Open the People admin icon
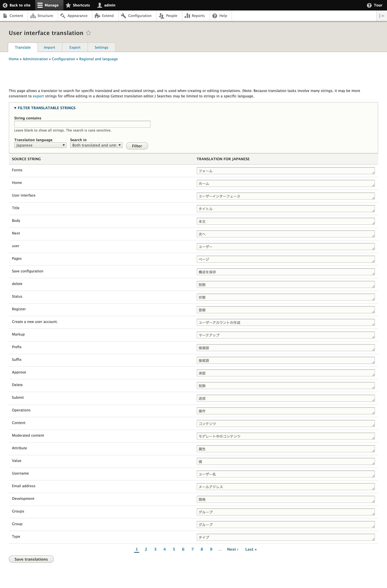 (x=162, y=16)
